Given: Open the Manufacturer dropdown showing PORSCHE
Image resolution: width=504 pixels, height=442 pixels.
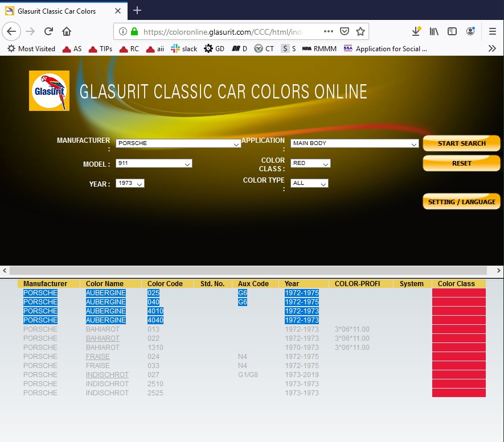Looking at the screenshot, I should coord(178,143).
